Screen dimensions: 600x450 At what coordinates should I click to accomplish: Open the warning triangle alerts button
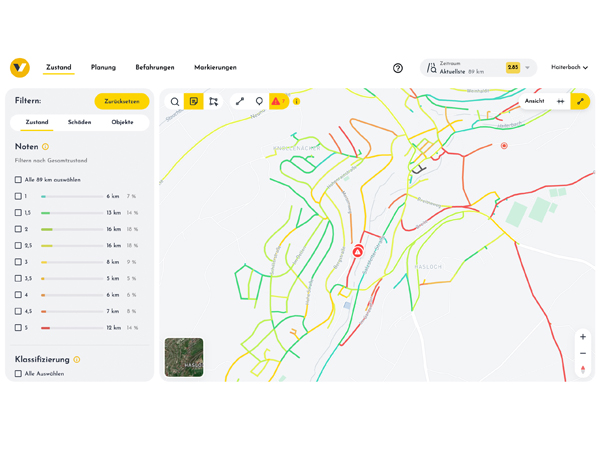coord(278,102)
